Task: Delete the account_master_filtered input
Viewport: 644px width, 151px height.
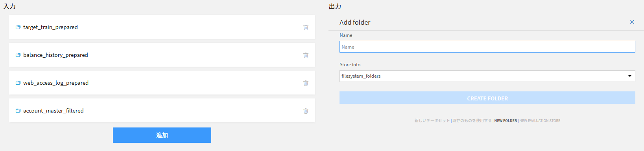Action: pyautogui.click(x=306, y=111)
